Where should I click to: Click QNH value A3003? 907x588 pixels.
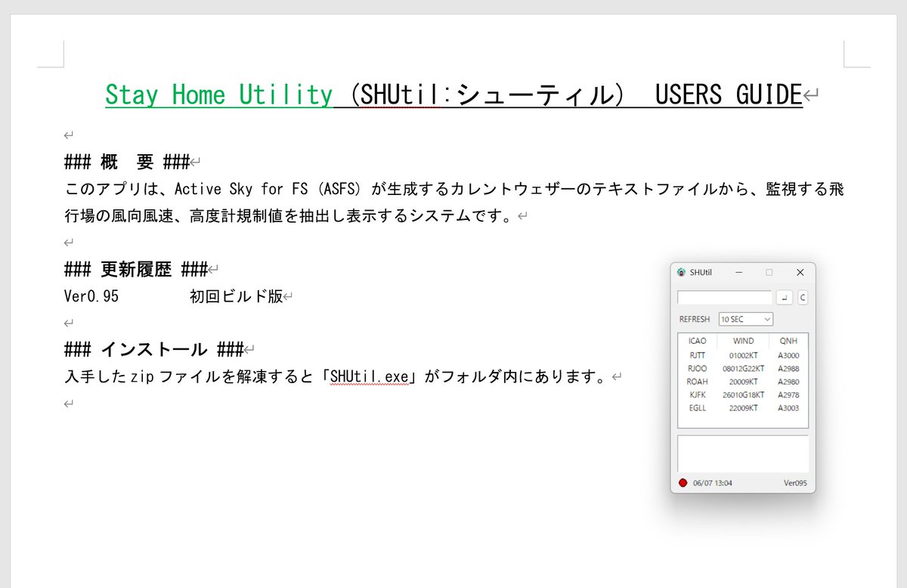click(x=788, y=408)
